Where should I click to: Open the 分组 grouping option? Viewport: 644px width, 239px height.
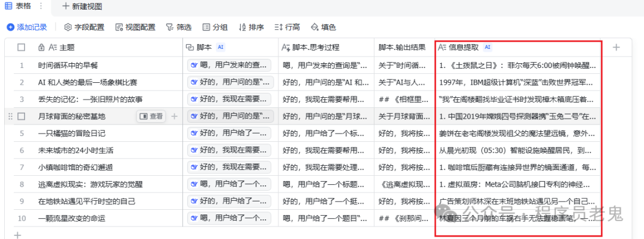tap(215, 27)
